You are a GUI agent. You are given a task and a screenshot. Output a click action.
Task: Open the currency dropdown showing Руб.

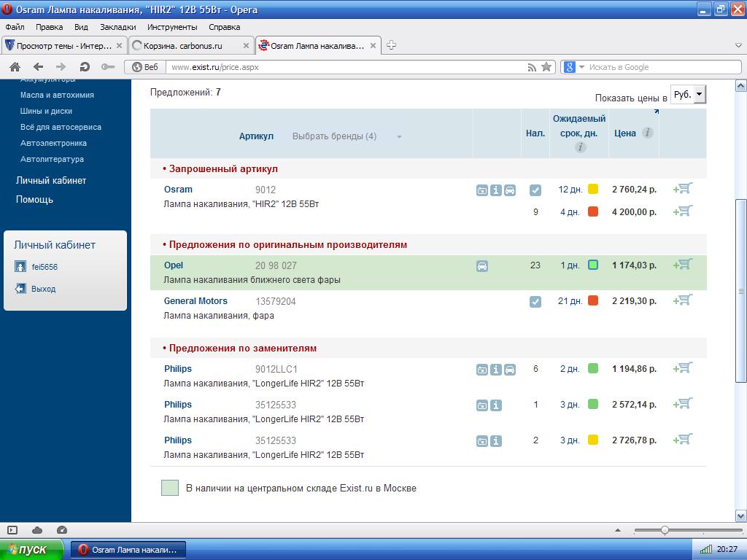click(688, 94)
